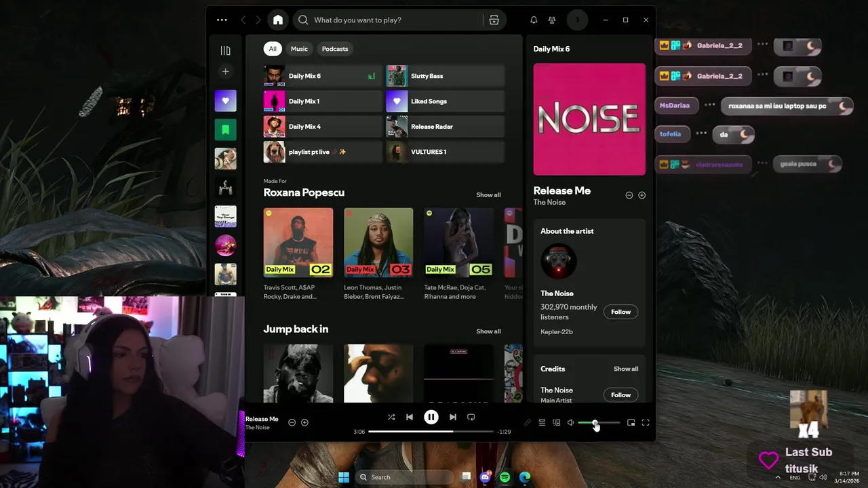Viewport: 868px width, 488px height.
Task: Adjust the volume slider
Action: click(x=599, y=423)
